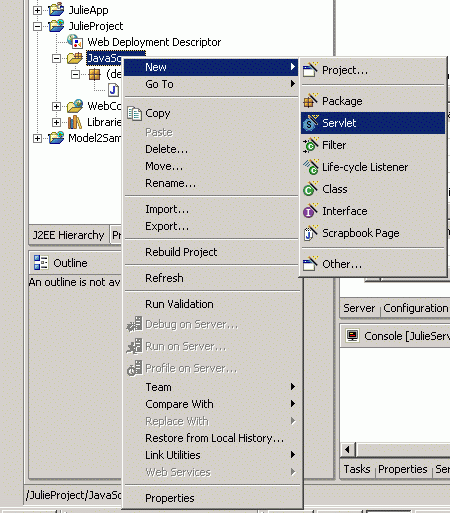Click the Copy icon in context menu
The image size is (450, 513).
click(x=135, y=113)
